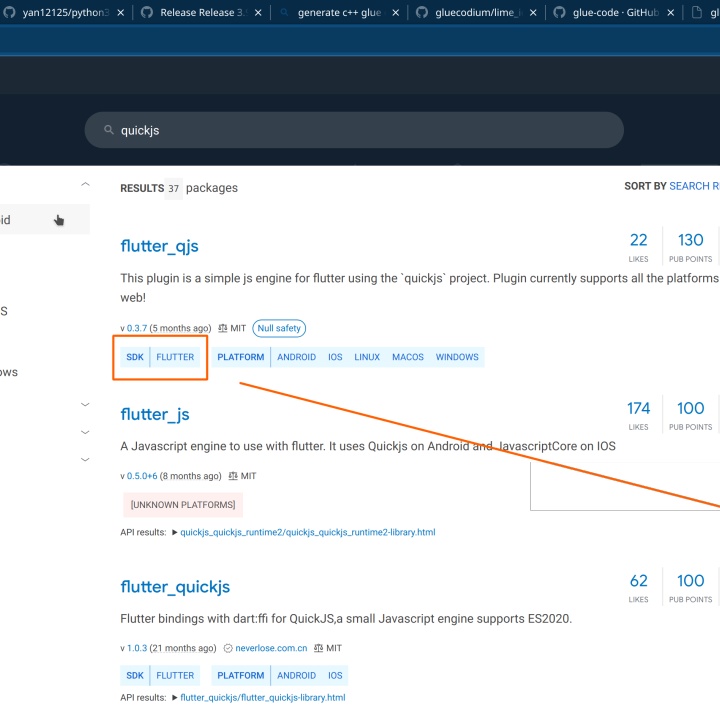Viewport: 720px width, 720px height.
Task: Click the SDK tag on flutter_quickjs
Action: (x=135, y=675)
